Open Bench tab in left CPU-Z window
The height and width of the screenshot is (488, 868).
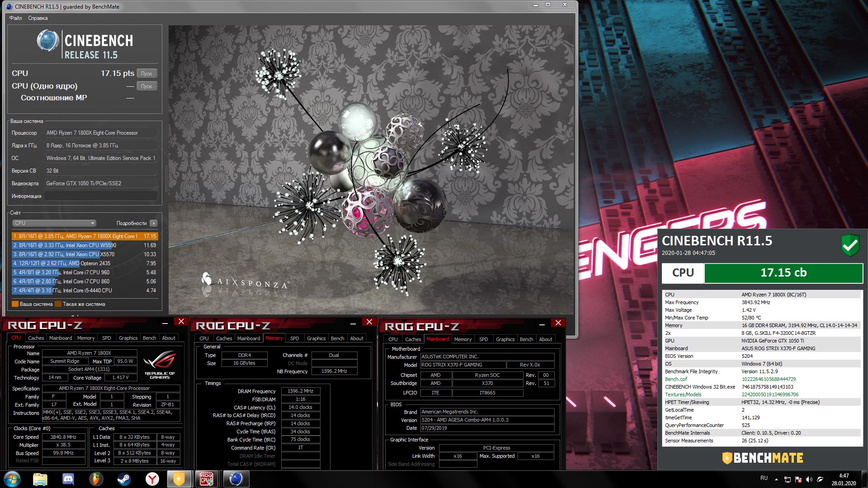150,338
